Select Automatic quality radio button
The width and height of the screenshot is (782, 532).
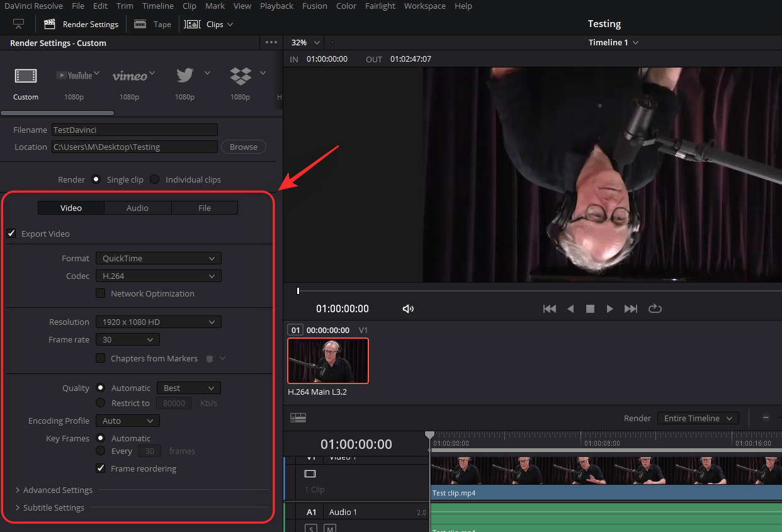click(100, 388)
